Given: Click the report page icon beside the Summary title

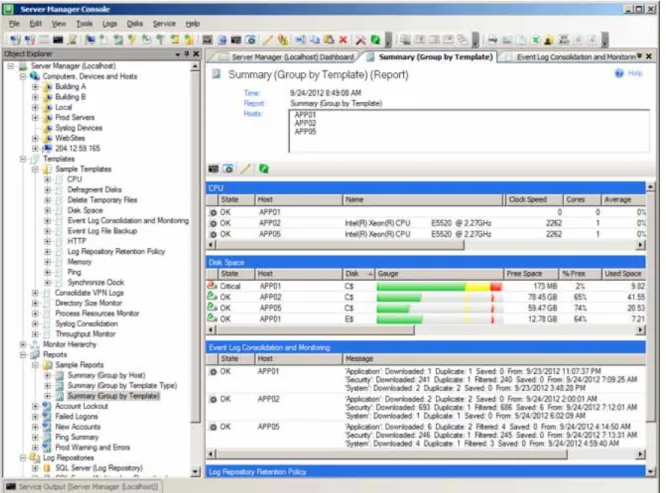Looking at the screenshot, I should [x=217, y=74].
